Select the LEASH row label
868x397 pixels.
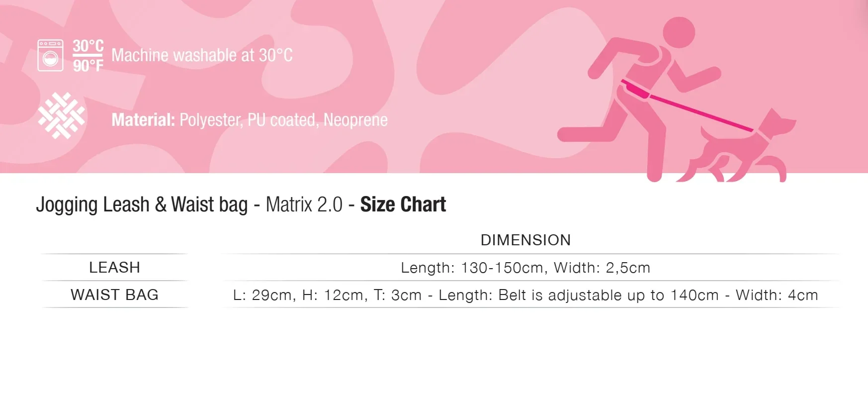[114, 268]
